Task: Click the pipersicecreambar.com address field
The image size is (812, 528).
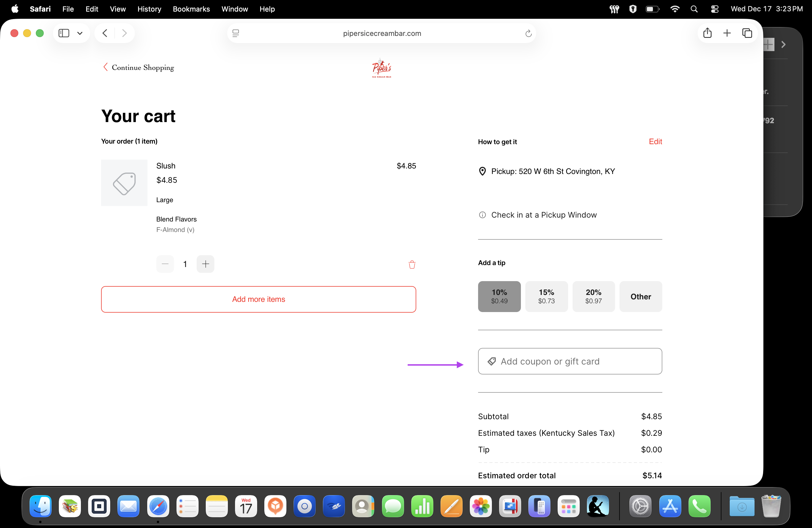Action: 382,33
